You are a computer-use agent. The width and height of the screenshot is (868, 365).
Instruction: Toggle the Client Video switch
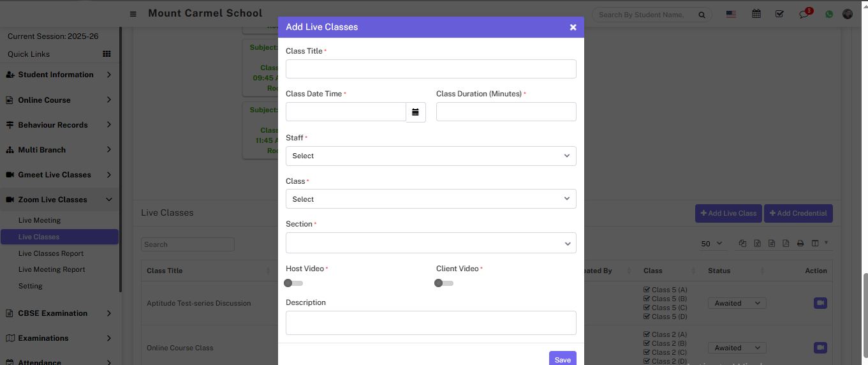pos(444,283)
